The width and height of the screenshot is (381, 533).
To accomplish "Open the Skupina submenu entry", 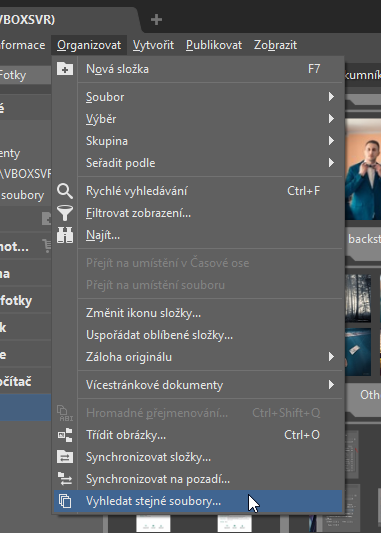I will (198, 141).
